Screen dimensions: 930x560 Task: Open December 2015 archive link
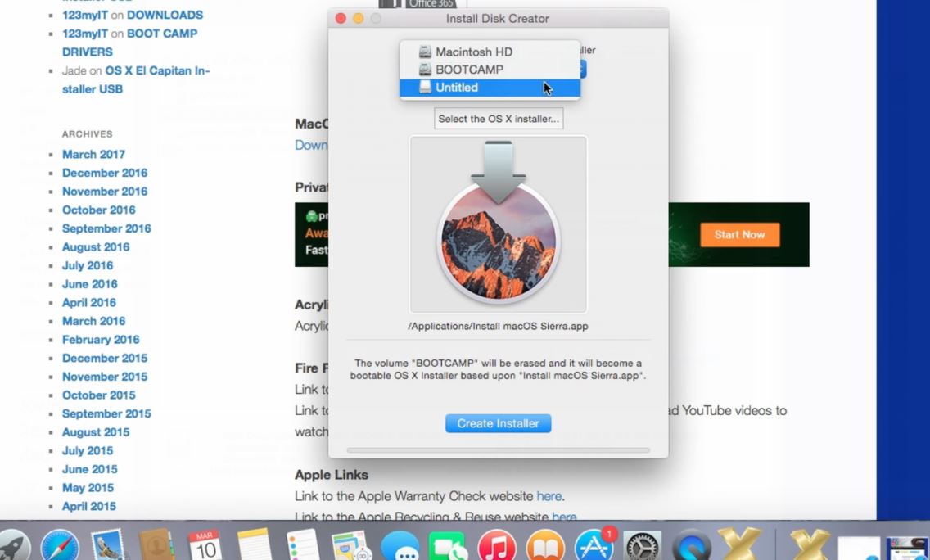[x=105, y=358]
